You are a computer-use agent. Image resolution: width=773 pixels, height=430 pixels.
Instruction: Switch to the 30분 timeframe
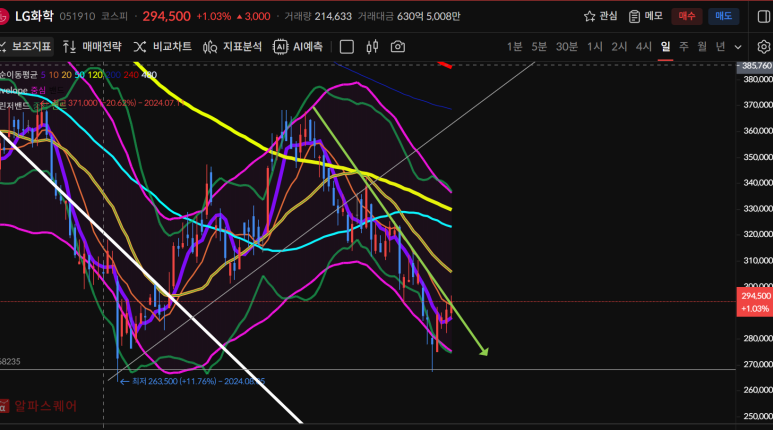[x=566, y=47]
